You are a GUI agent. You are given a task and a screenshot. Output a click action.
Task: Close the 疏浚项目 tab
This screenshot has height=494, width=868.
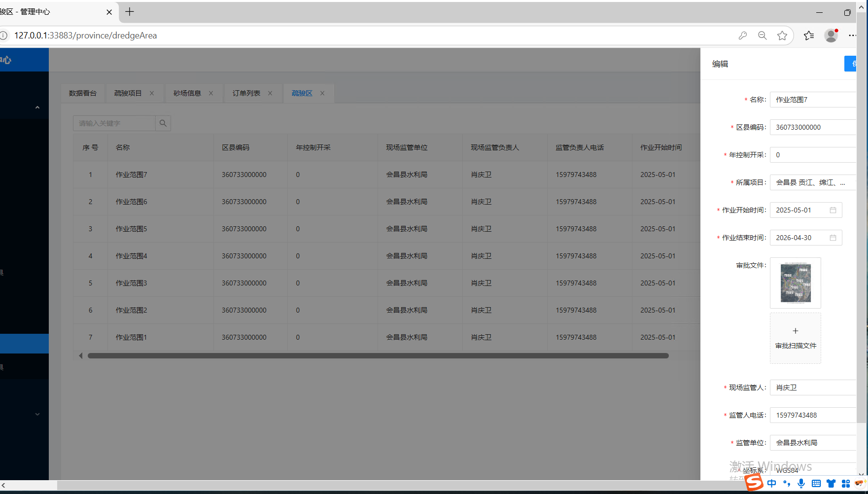[x=152, y=93]
